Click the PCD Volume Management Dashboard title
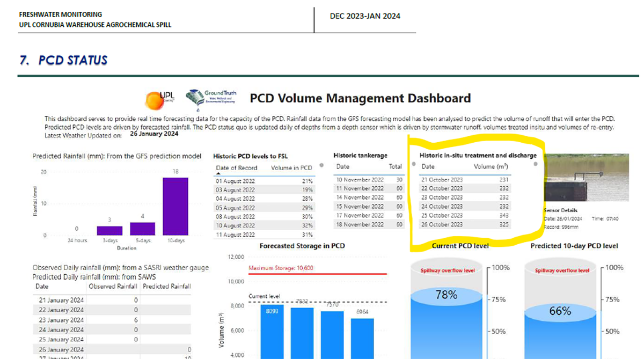Image resolution: width=644 pixels, height=359 pixels. point(360,98)
